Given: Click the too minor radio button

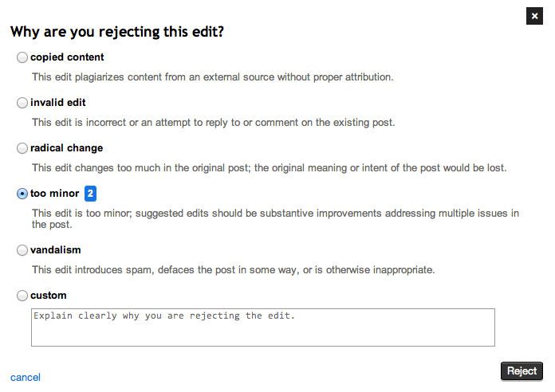Looking at the screenshot, I should (22, 194).
